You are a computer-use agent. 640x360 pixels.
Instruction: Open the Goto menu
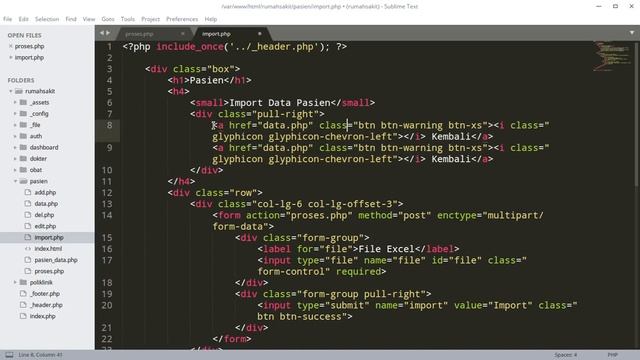pos(108,19)
